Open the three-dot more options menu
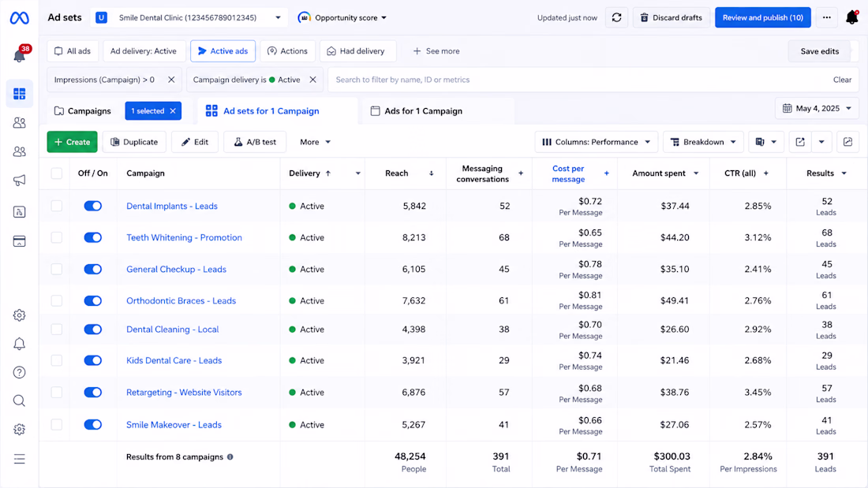 pyautogui.click(x=826, y=17)
